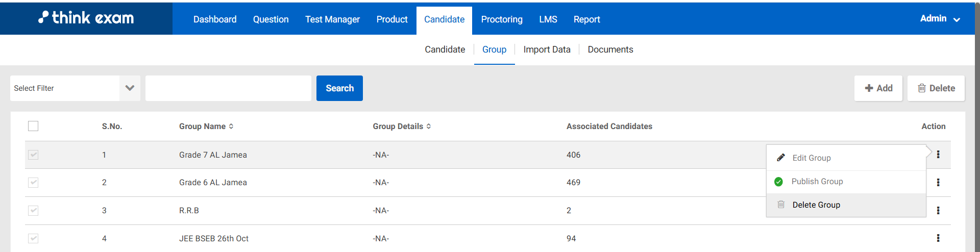Image resolution: width=980 pixels, height=252 pixels.
Task: Toggle checkbox for Grade 7 AL Jamea row
Action: 33,155
